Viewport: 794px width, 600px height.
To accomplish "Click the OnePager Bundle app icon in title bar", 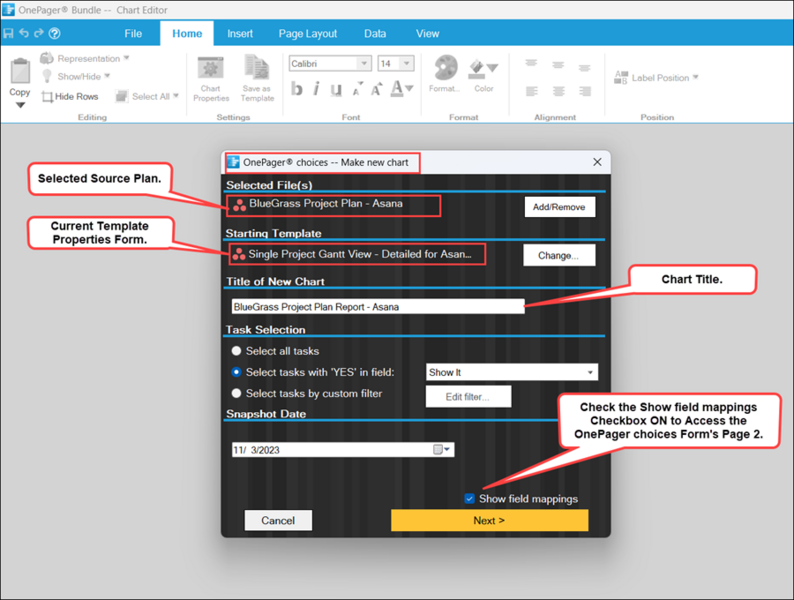I will click(x=9, y=10).
